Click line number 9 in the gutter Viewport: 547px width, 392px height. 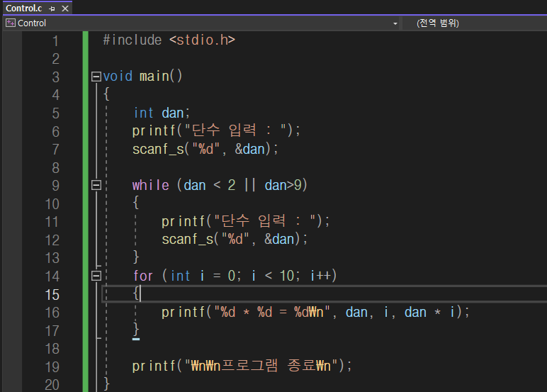point(55,185)
